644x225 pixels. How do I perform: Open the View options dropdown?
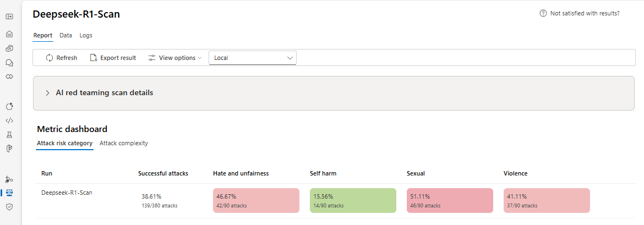click(175, 58)
